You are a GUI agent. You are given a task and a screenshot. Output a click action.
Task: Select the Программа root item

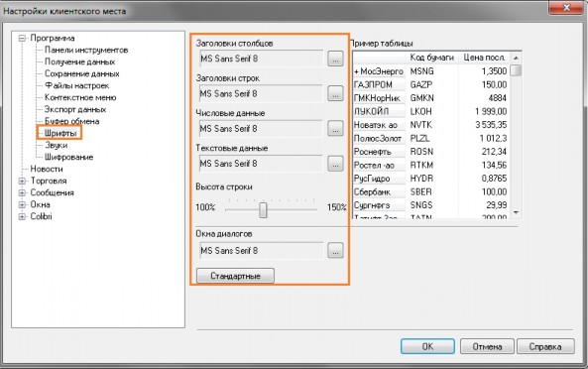[53, 39]
